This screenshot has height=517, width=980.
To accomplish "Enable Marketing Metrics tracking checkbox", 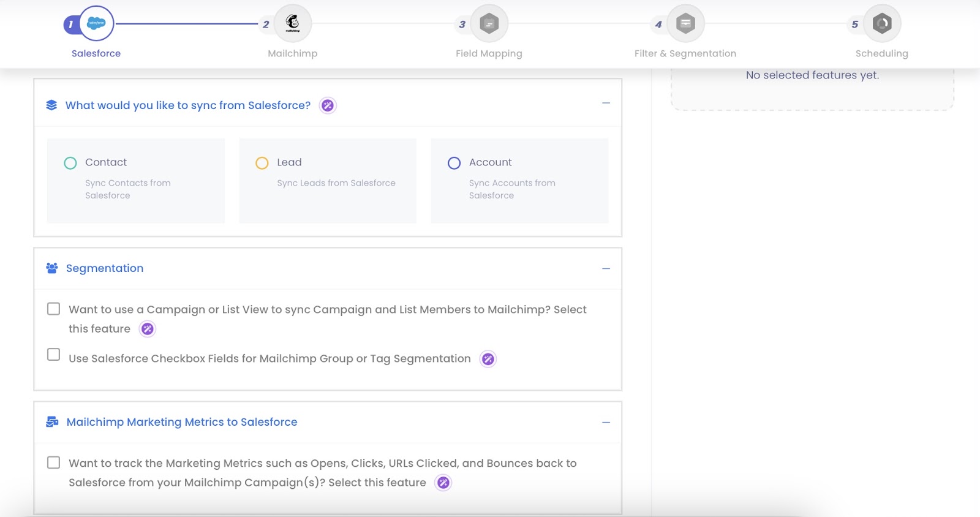I will [54, 462].
